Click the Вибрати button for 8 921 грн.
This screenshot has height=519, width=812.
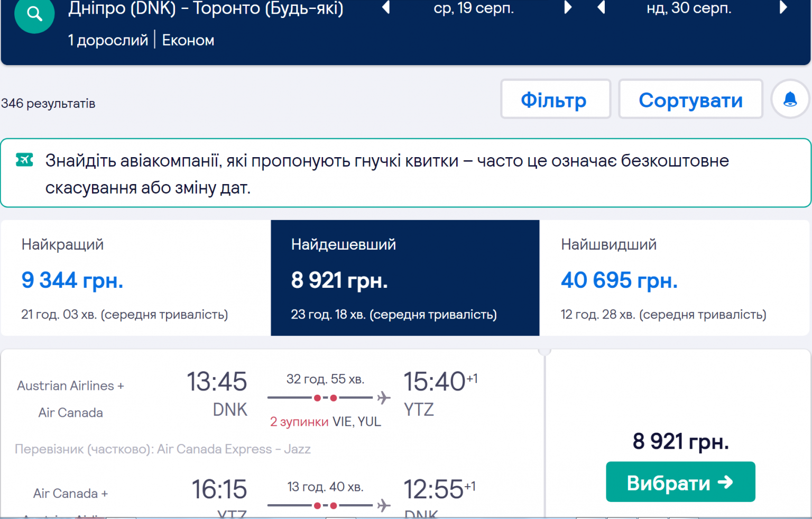(680, 482)
